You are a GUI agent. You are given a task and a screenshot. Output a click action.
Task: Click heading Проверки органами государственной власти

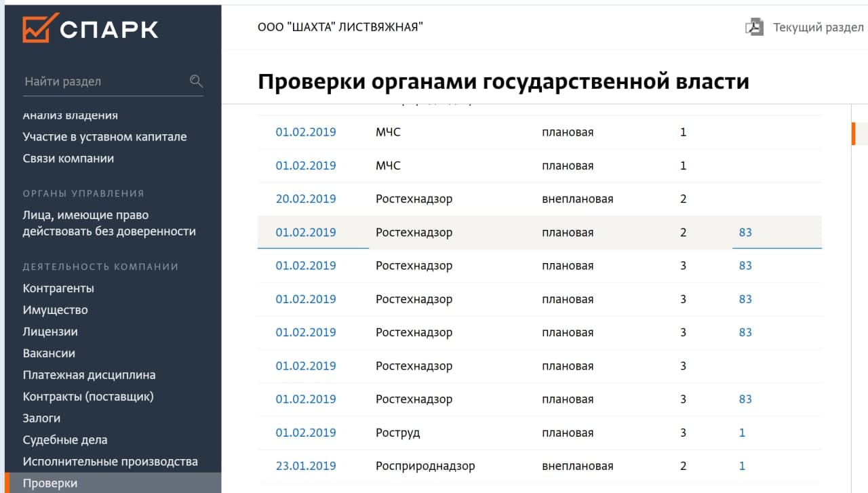point(503,81)
